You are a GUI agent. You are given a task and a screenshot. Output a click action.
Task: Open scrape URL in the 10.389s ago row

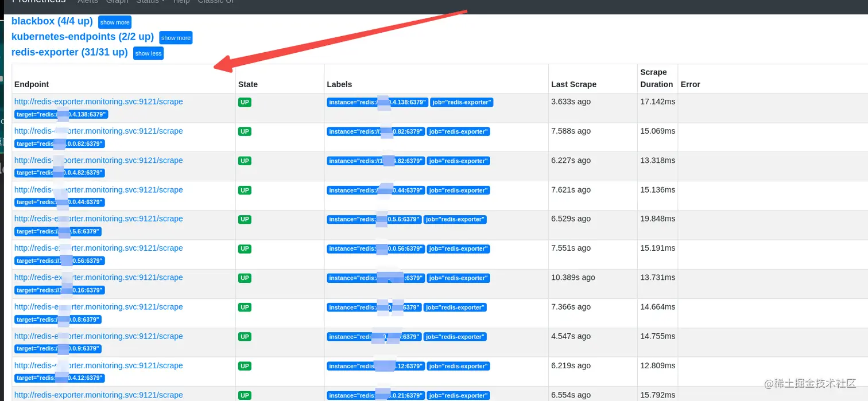tap(99, 277)
